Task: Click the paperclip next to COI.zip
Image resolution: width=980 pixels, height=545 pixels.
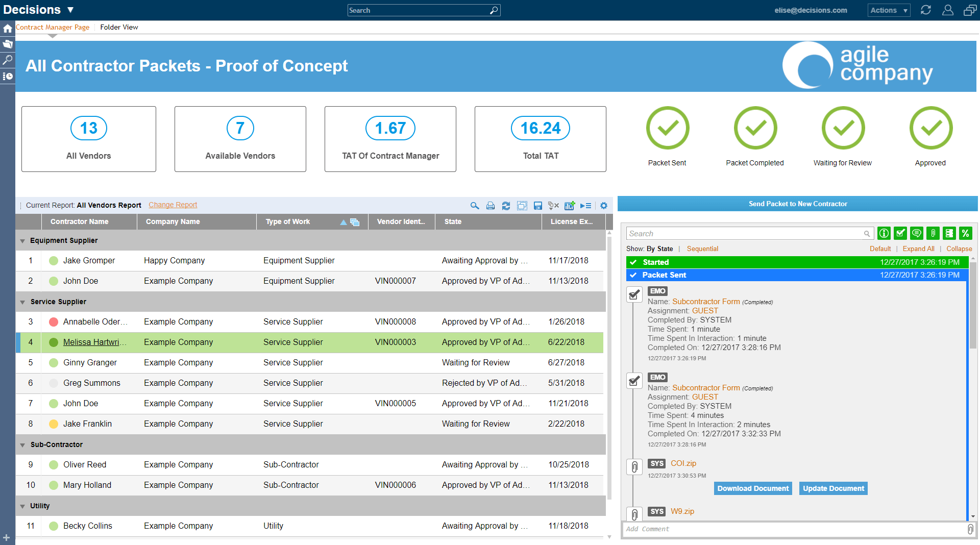Action: point(634,467)
